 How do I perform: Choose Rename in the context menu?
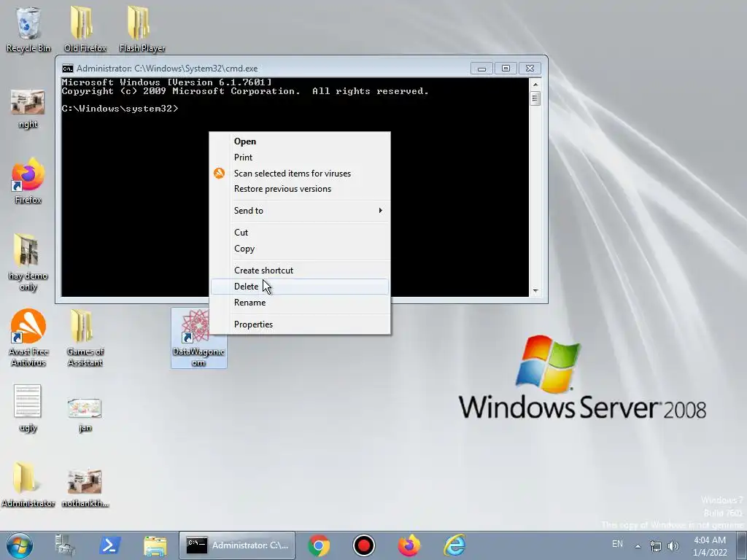pyautogui.click(x=300, y=303)
